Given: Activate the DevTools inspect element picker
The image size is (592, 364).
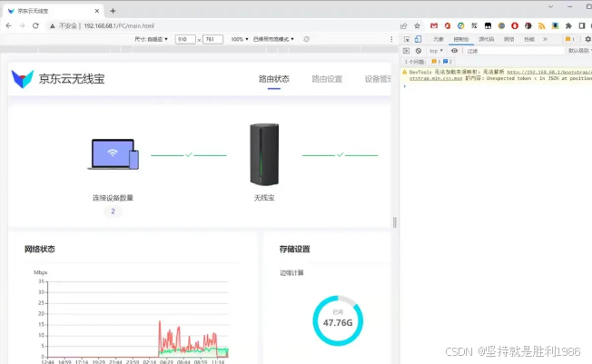Looking at the screenshot, I should (x=407, y=39).
